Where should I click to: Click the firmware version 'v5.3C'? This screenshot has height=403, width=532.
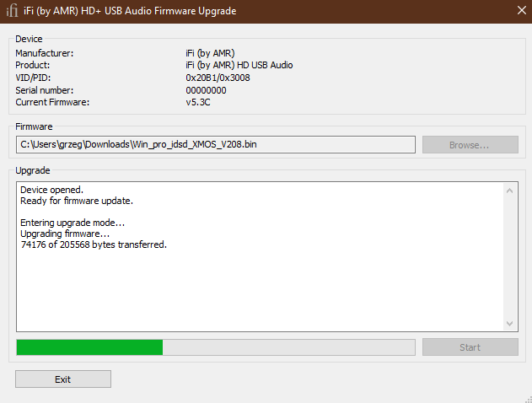[198, 102]
